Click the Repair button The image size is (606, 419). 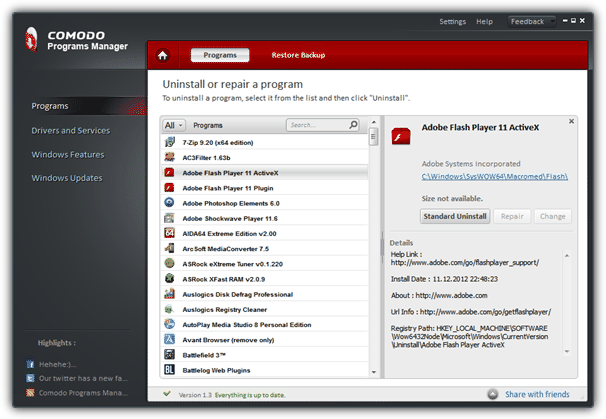pos(512,216)
